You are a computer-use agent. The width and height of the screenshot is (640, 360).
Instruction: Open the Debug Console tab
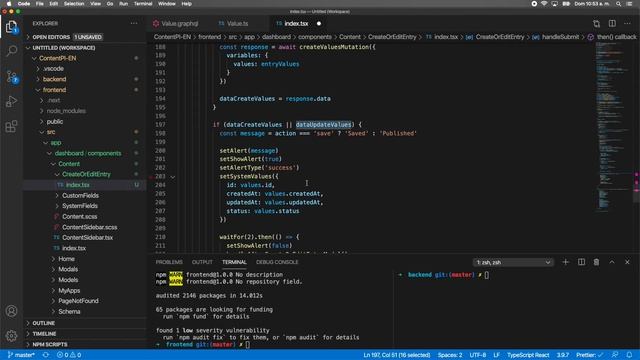(x=277, y=262)
